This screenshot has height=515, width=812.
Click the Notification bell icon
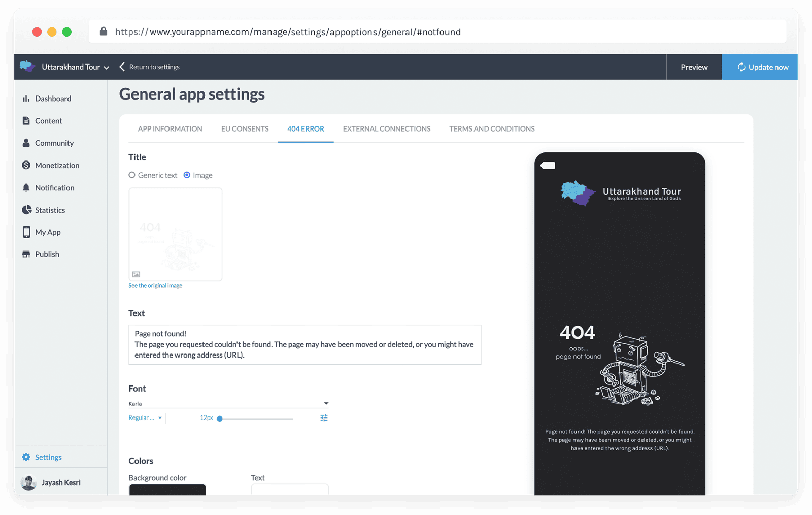coord(26,188)
